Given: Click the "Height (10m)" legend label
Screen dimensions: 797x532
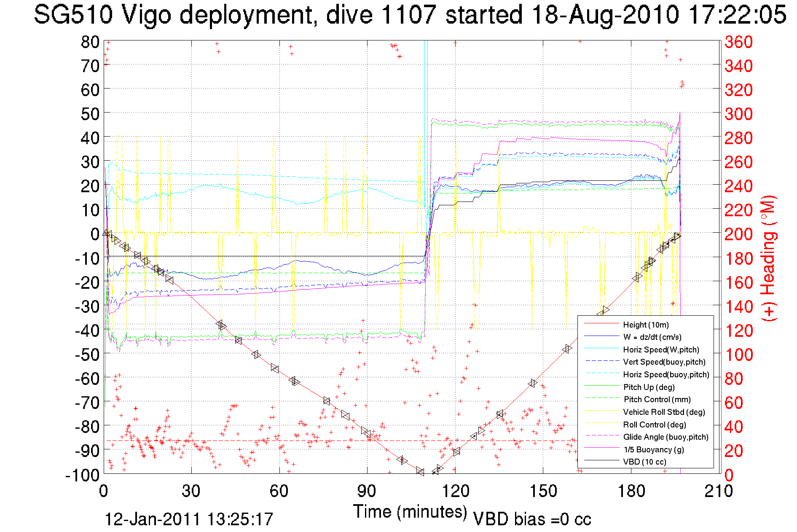Looking at the screenshot, I should [645, 325].
